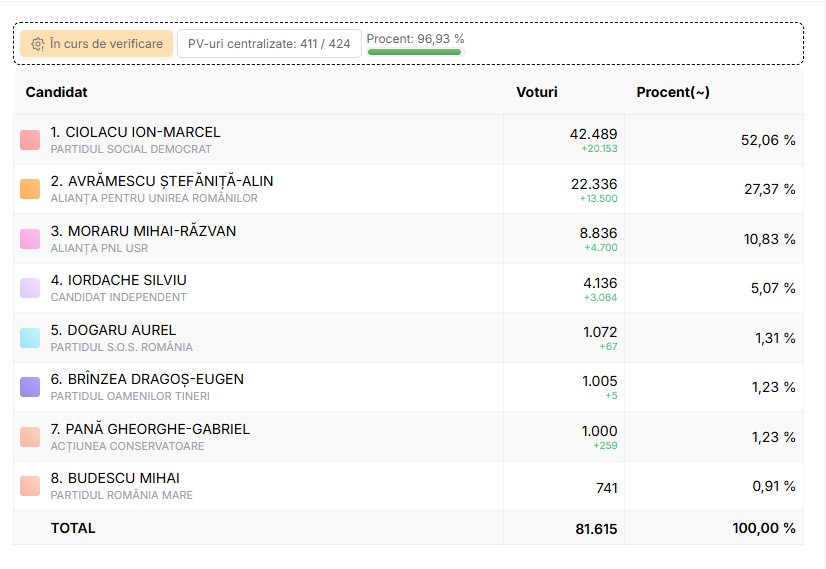Click the red swatch for Ciolacu Ion-Marcel

click(30, 140)
